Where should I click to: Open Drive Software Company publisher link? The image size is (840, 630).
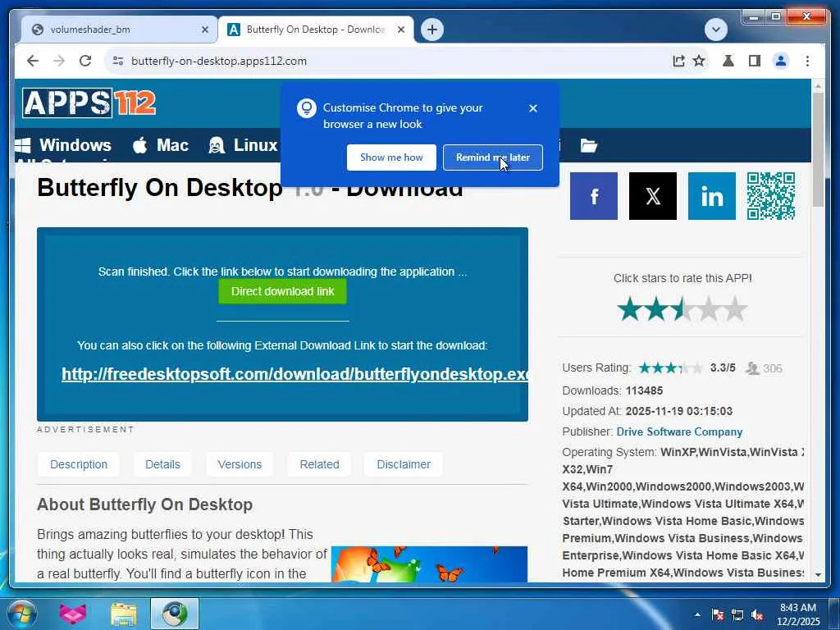[x=679, y=431]
